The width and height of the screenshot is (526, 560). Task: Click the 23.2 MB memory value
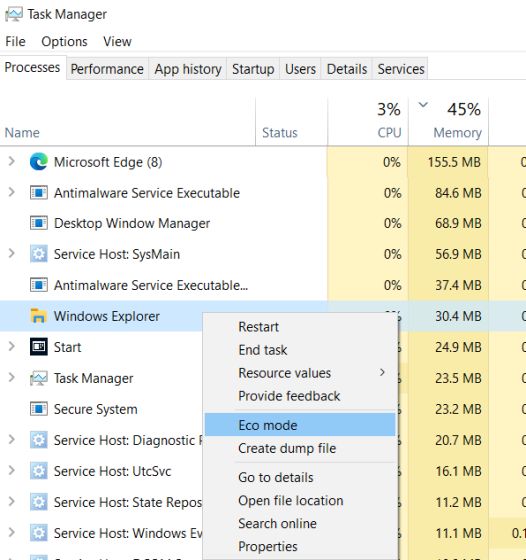click(458, 409)
